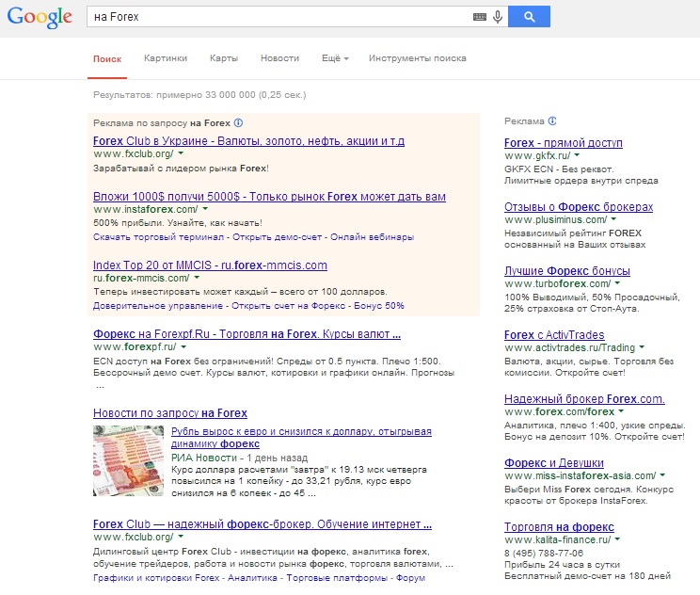Expand arrow beside www.plusiminus.com/
The height and width of the screenshot is (595, 700).
[x=613, y=218]
